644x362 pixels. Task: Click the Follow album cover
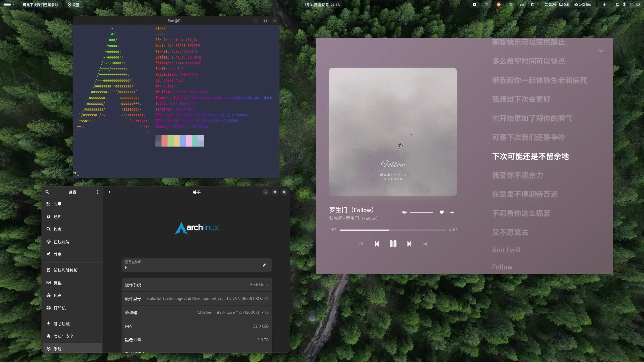393,131
